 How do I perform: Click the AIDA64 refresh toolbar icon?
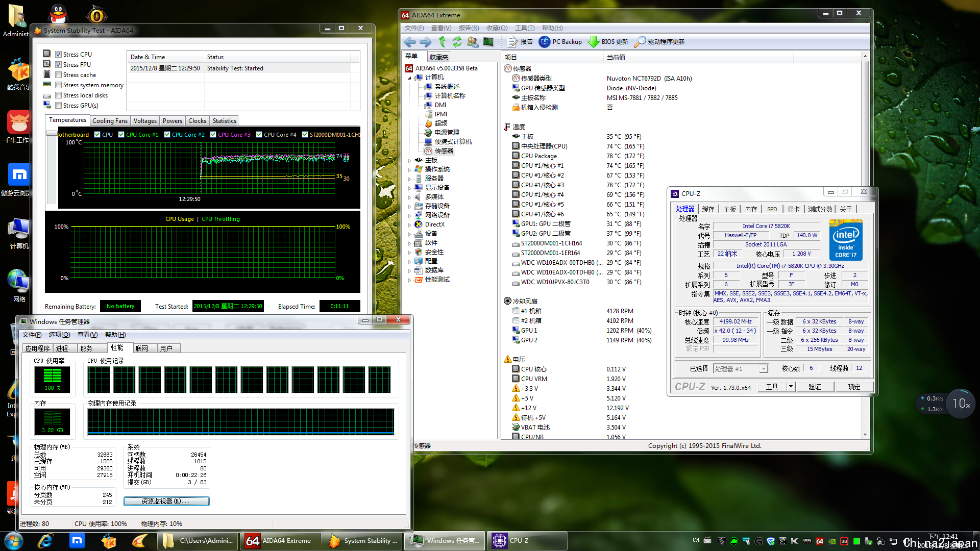click(457, 42)
